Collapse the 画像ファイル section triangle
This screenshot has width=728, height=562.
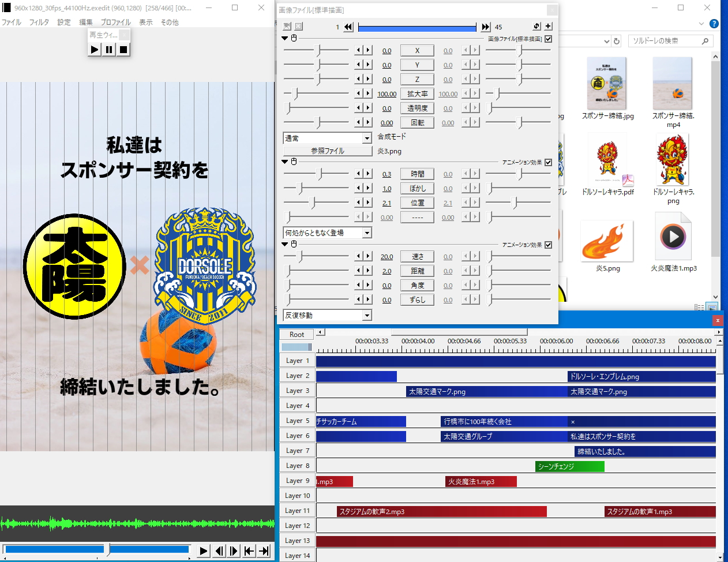point(285,39)
